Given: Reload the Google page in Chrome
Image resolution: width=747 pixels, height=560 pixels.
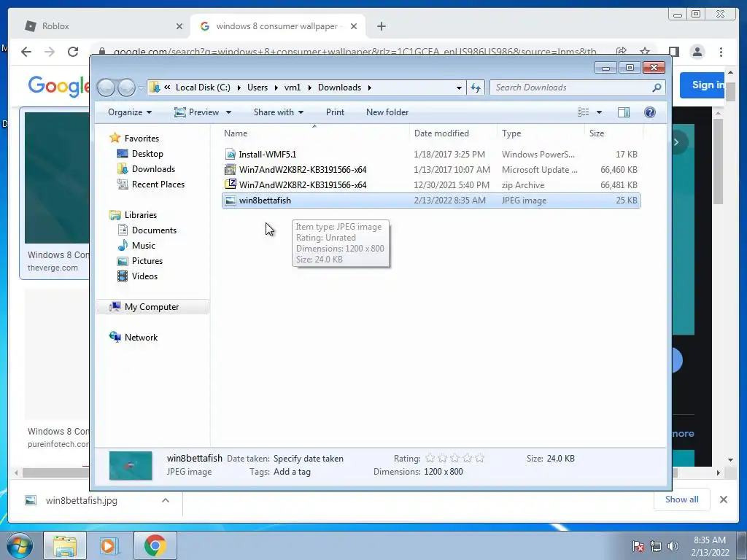Looking at the screenshot, I should (73, 52).
